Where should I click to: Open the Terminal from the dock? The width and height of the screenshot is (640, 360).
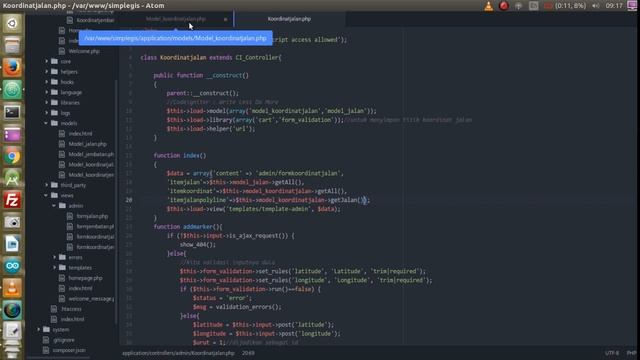coord(12,111)
